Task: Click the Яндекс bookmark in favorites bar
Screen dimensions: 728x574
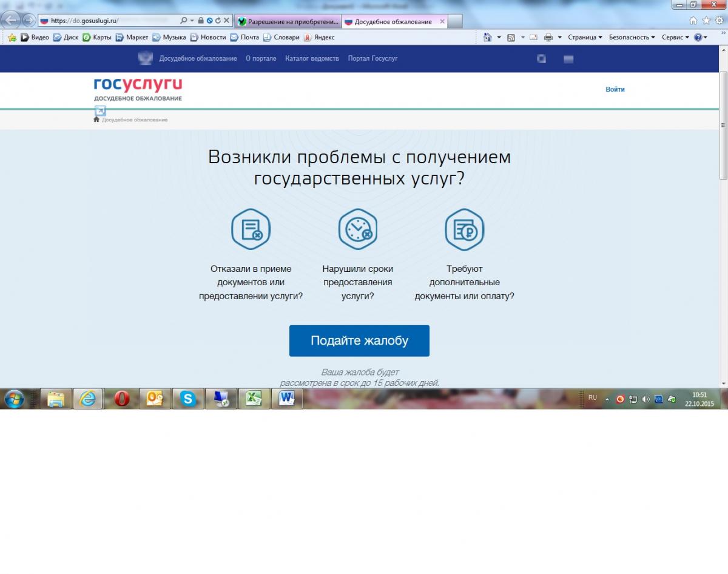Action: point(319,38)
